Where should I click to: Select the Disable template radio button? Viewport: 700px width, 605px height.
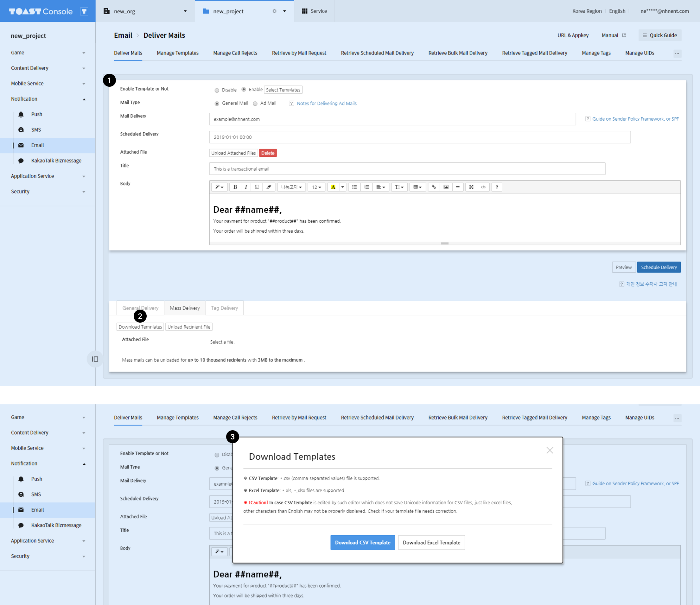click(x=217, y=90)
